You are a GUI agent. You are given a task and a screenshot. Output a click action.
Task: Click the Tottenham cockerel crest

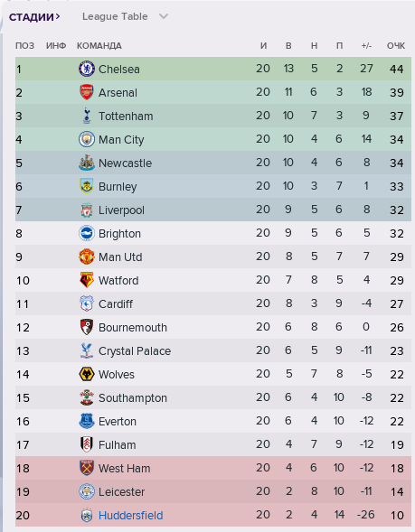(87, 116)
